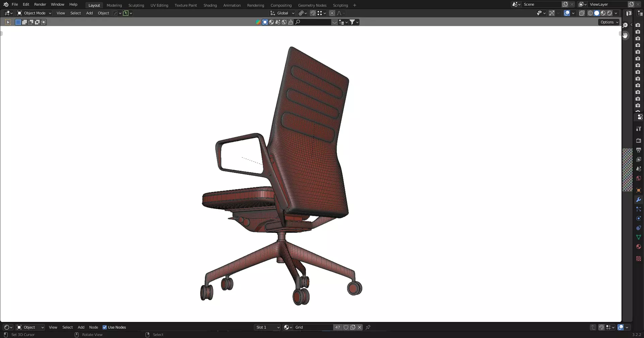Image resolution: width=644 pixels, height=338 pixels.
Task: Open the Edit menu
Action: [x=26, y=4]
